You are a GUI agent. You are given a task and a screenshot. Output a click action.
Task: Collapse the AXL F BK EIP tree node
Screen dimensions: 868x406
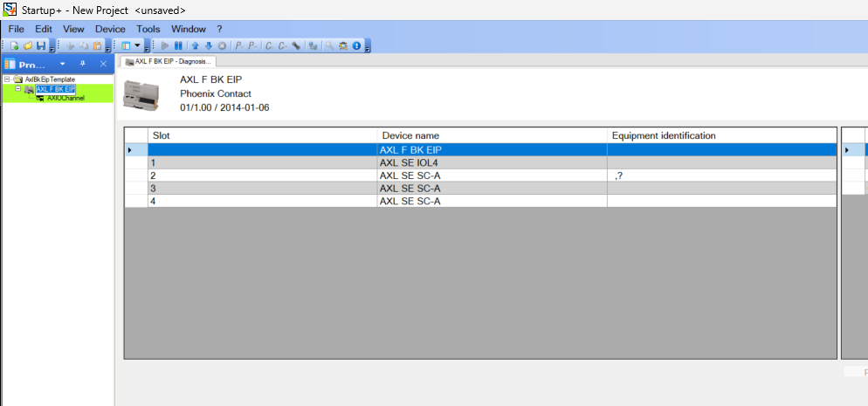(17, 88)
